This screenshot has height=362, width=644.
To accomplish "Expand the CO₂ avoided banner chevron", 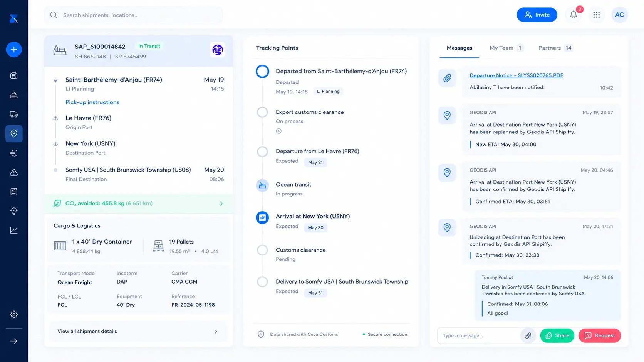I will tap(221, 204).
